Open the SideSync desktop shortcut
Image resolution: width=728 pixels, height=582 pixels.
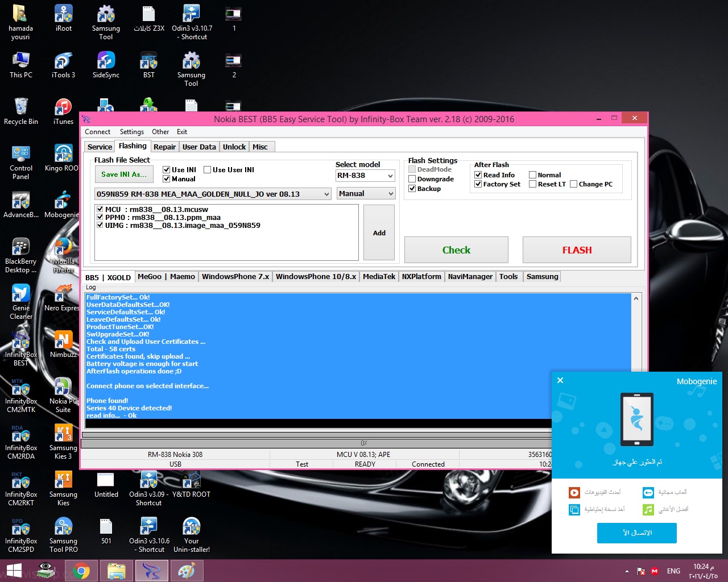(x=106, y=65)
